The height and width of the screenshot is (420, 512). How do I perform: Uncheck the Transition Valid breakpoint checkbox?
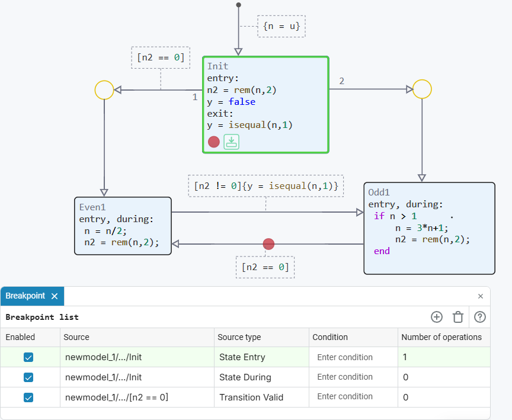click(28, 397)
